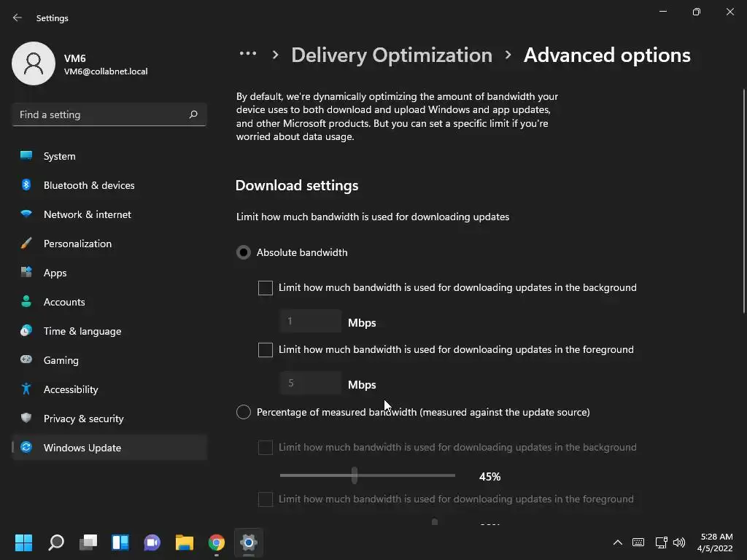
Task: Select Windows Update in sidebar
Action: (109, 448)
